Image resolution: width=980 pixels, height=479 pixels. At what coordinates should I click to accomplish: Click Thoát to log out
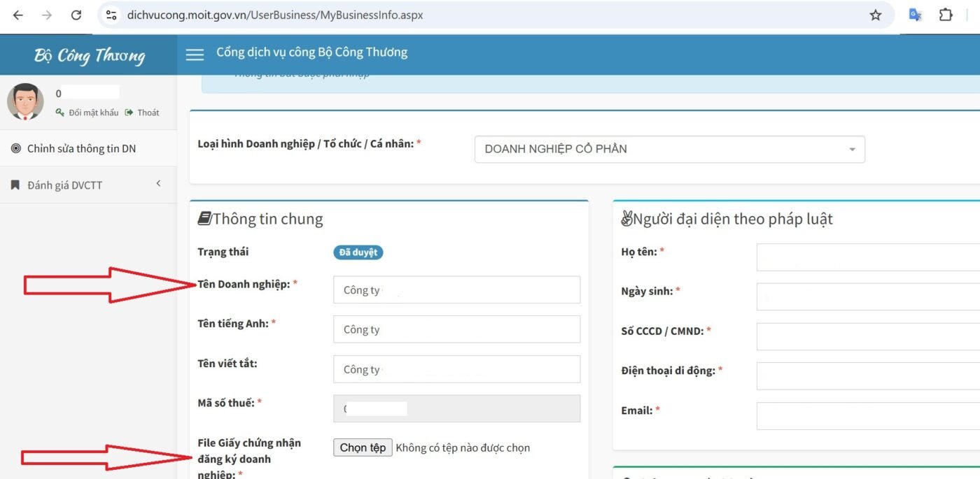tap(148, 113)
